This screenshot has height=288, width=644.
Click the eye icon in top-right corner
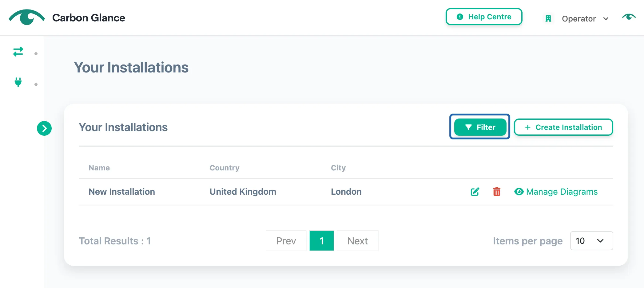(x=629, y=17)
